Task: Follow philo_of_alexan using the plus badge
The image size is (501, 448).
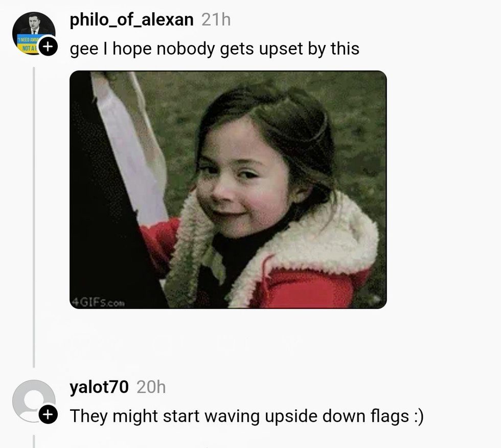Action: [48, 46]
